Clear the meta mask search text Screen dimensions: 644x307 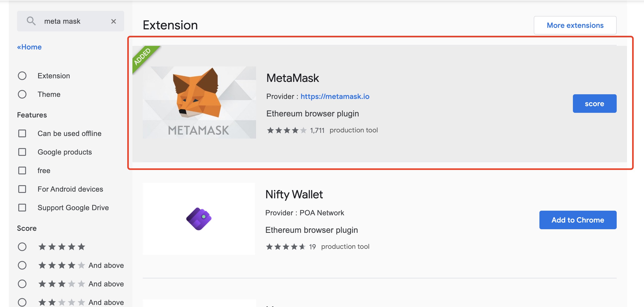(x=113, y=21)
